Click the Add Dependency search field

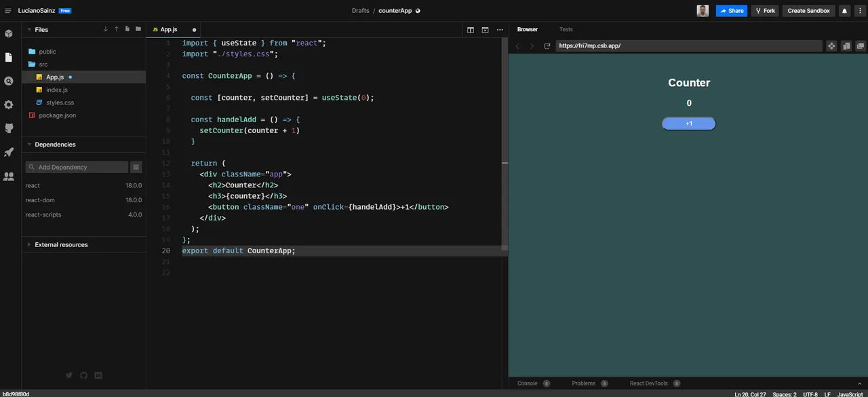click(x=77, y=167)
